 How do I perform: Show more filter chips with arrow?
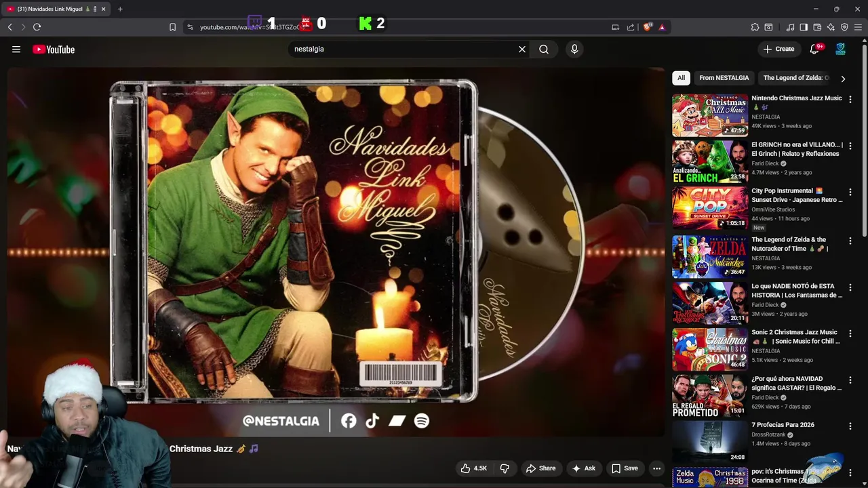(843, 79)
